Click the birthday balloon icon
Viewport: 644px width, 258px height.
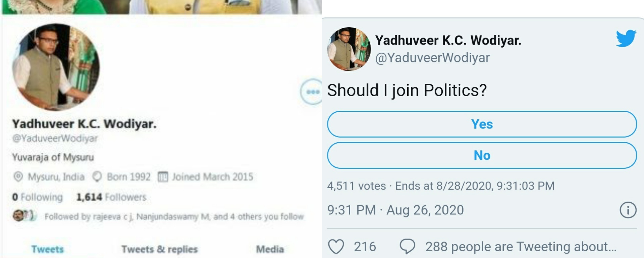[x=97, y=176]
